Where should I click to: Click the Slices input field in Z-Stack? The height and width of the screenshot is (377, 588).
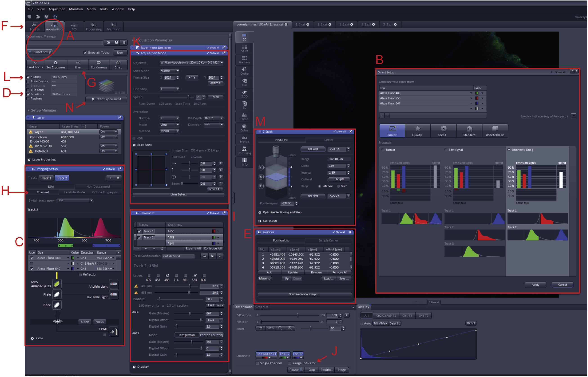click(x=337, y=166)
